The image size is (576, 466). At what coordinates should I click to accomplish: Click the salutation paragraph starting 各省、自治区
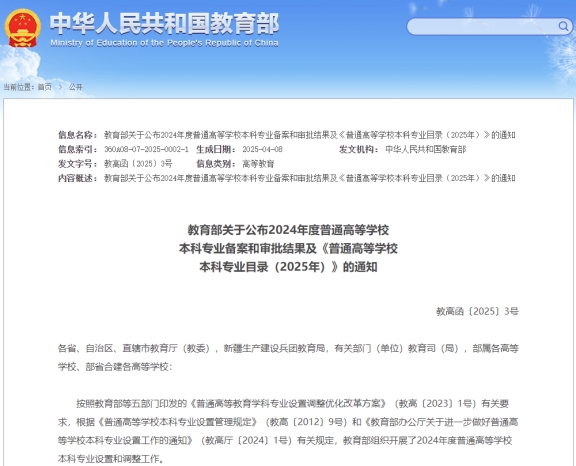[x=288, y=357]
